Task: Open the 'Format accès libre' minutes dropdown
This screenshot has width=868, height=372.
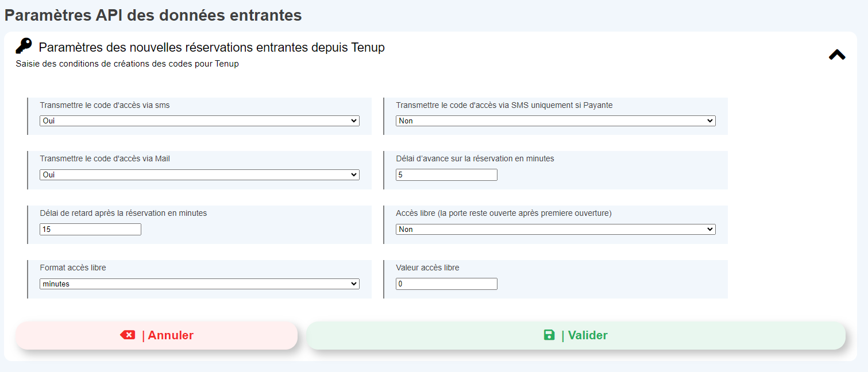Action: coord(199,284)
